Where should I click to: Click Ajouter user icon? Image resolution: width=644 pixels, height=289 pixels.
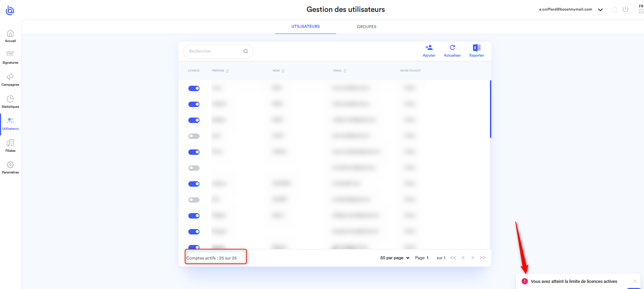point(429,48)
